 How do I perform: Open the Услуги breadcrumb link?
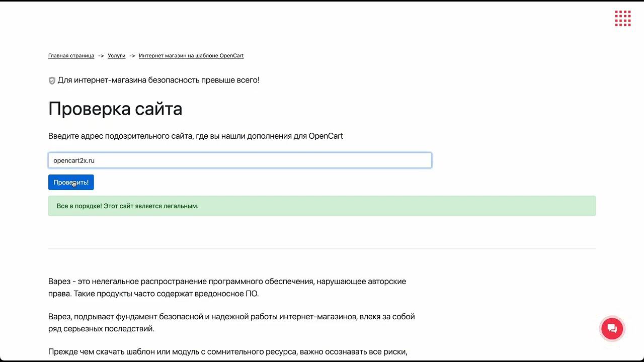(x=116, y=56)
